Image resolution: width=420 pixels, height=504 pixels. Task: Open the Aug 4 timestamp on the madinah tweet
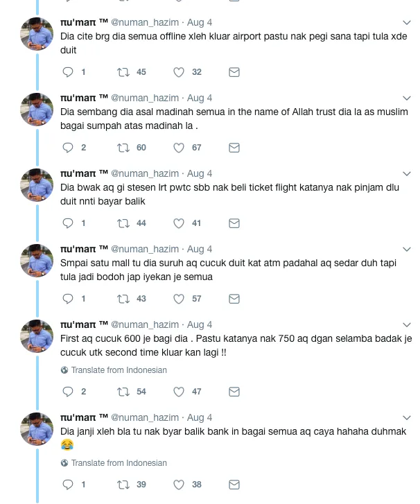[x=200, y=98]
